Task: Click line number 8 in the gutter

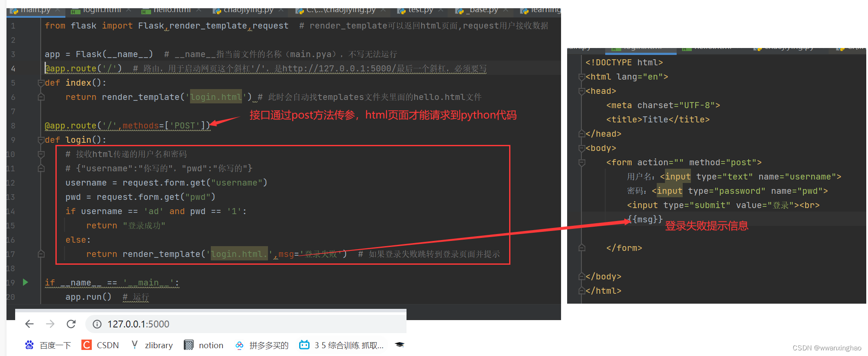Action: 13,125
